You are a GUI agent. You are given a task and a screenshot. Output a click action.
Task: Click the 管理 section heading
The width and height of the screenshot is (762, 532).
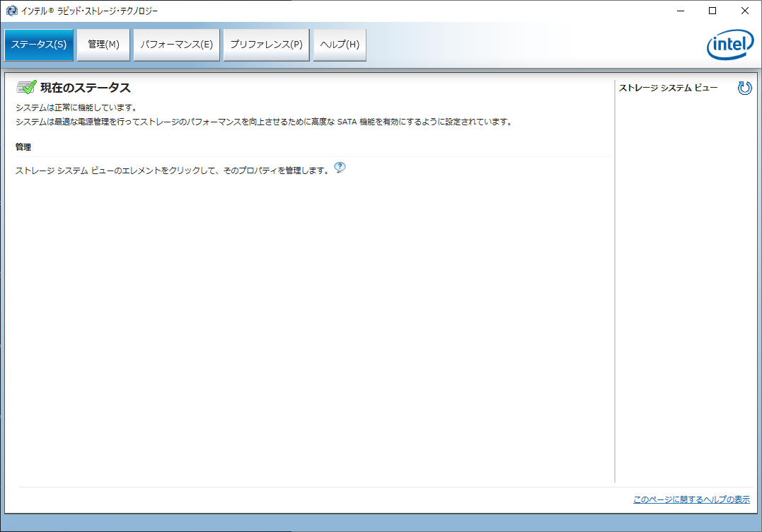pyautogui.click(x=23, y=146)
